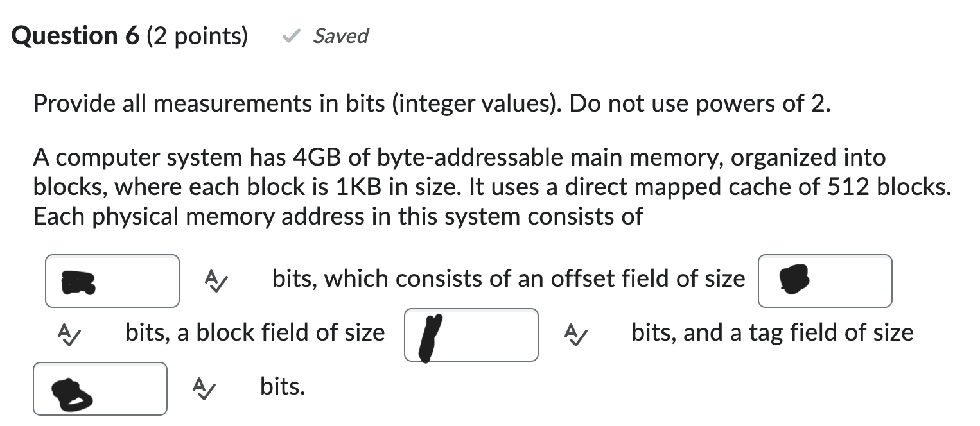
Task: Place cursor in the offset size text field
Action: click(825, 281)
